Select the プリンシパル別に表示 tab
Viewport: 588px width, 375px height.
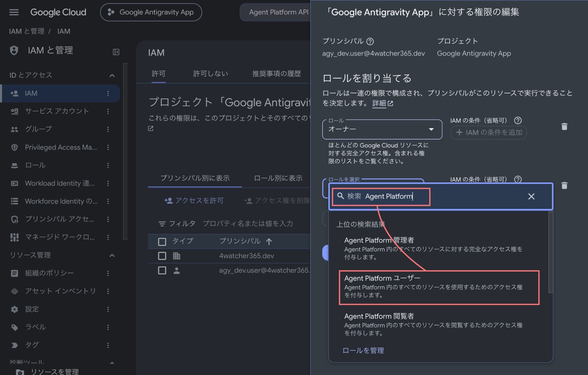[195, 178]
